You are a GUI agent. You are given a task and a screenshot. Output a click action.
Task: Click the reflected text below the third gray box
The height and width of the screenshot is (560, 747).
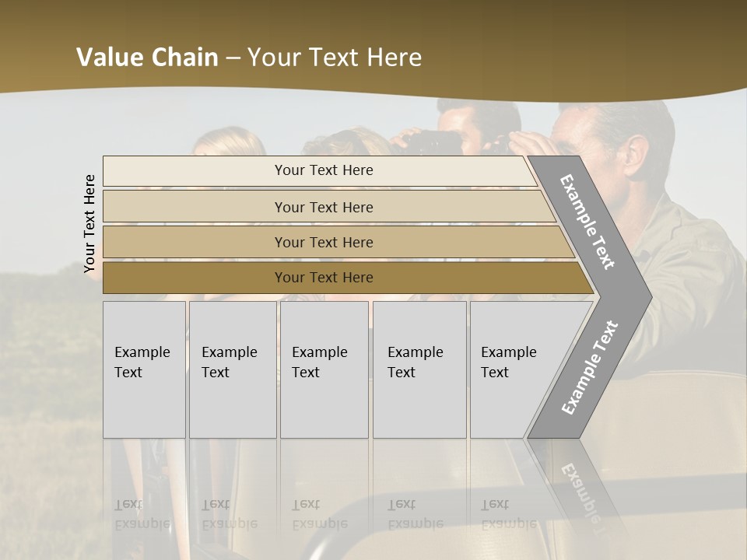319,513
